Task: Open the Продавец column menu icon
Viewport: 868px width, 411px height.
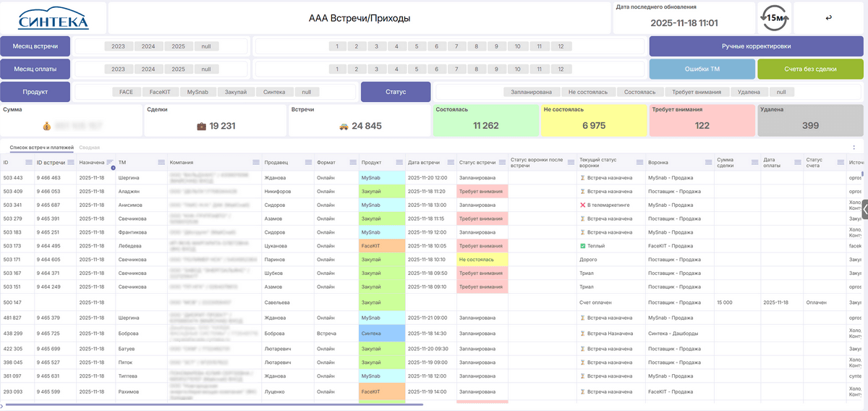Action: (309, 162)
